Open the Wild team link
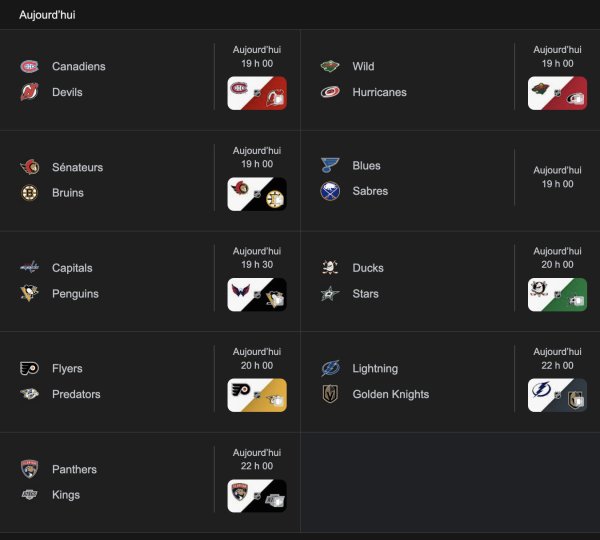600x540 pixels. coord(363,67)
